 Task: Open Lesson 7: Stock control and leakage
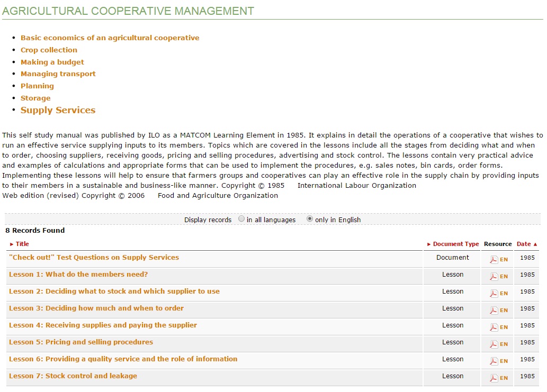(73, 376)
